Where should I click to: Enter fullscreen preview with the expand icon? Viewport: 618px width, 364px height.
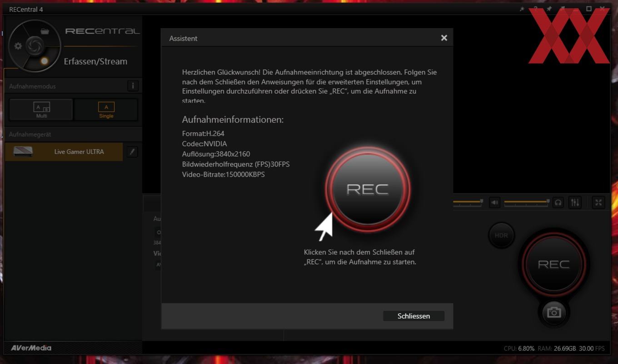598,202
